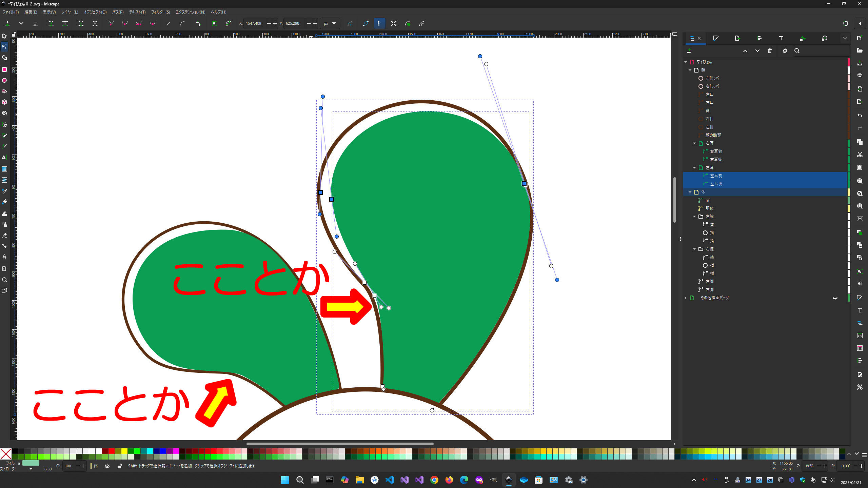Select the Eraser tool
868x488 pixels.
[x=4, y=235]
